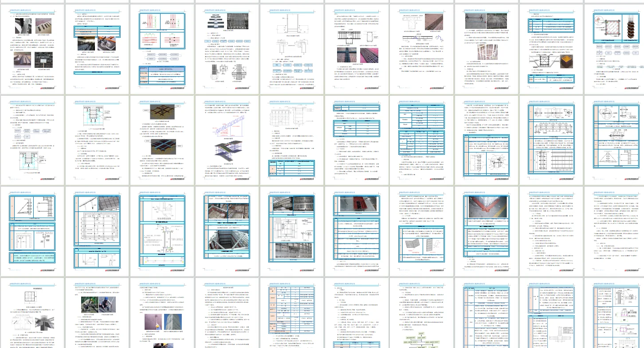Select the page with two worker photos
This screenshot has width=644, height=348.
tap(97, 313)
